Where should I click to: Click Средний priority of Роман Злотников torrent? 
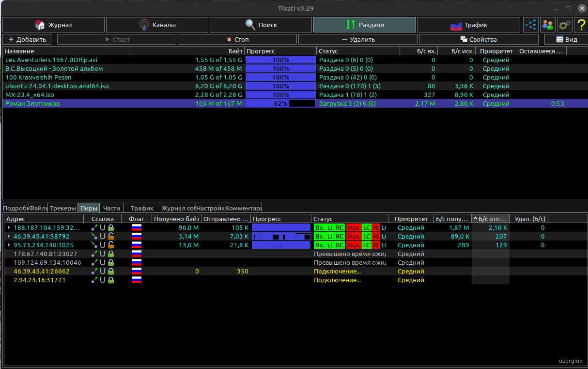click(x=496, y=104)
